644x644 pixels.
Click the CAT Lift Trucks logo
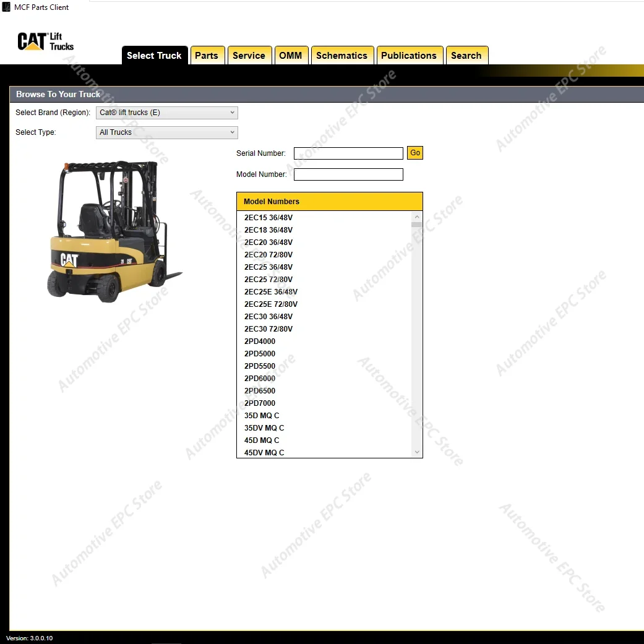pyautogui.click(x=46, y=41)
